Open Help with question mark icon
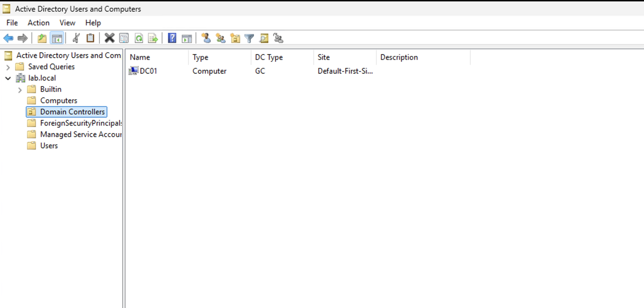644x308 pixels. [172, 38]
